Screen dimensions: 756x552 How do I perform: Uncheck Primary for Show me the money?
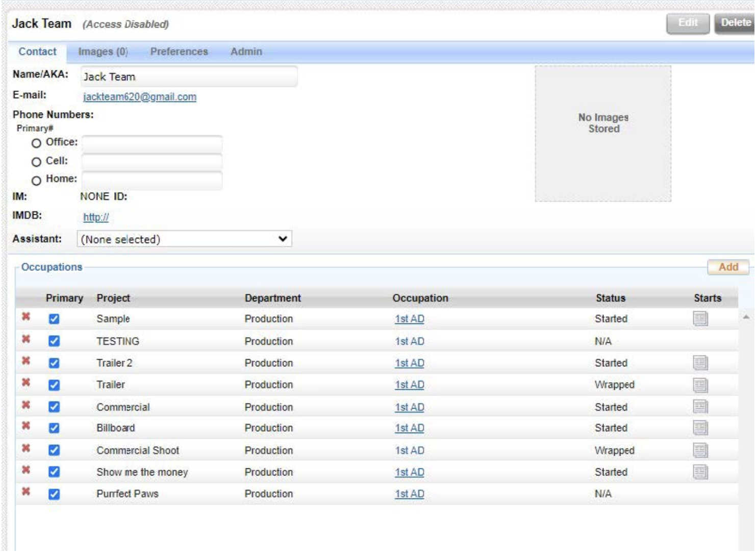(54, 472)
